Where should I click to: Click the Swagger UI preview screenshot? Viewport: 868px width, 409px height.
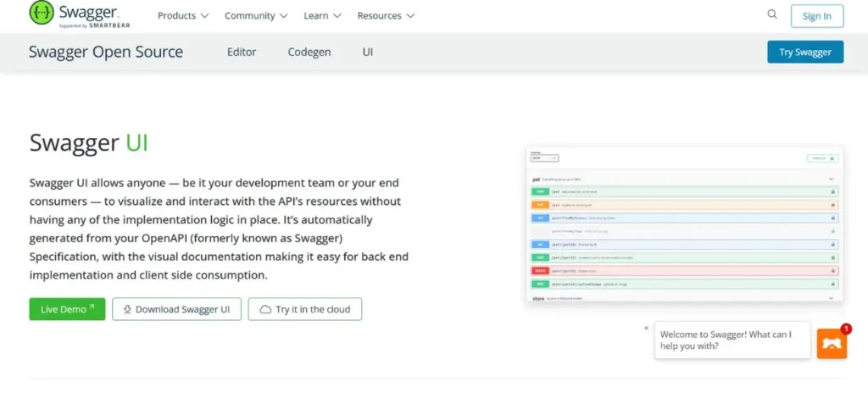pyautogui.click(x=684, y=224)
